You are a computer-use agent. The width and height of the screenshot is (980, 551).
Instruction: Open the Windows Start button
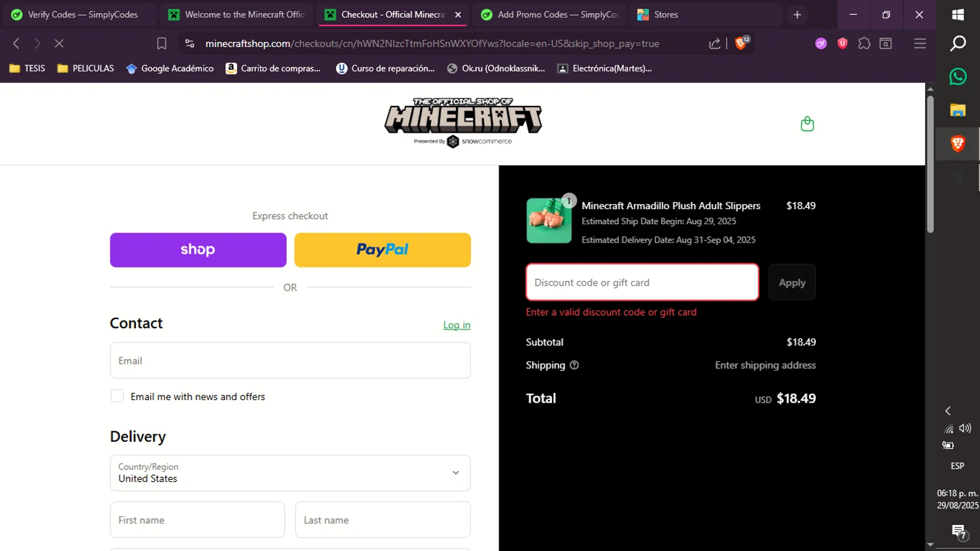958,14
